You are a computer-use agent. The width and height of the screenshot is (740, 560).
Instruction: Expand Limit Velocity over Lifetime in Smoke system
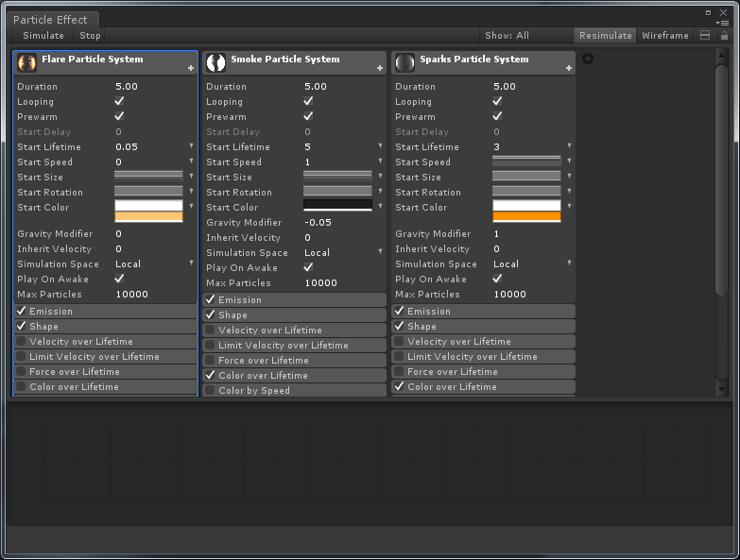[295, 345]
